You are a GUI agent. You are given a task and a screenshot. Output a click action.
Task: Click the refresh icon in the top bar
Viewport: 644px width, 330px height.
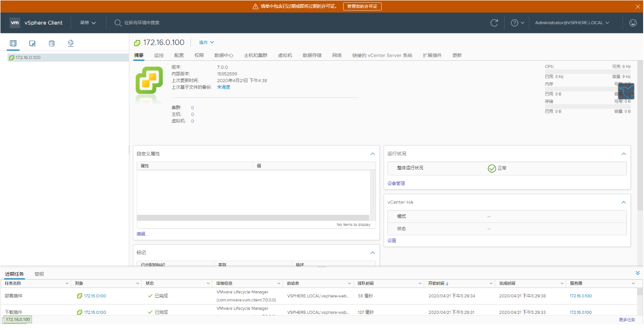coord(494,22)
